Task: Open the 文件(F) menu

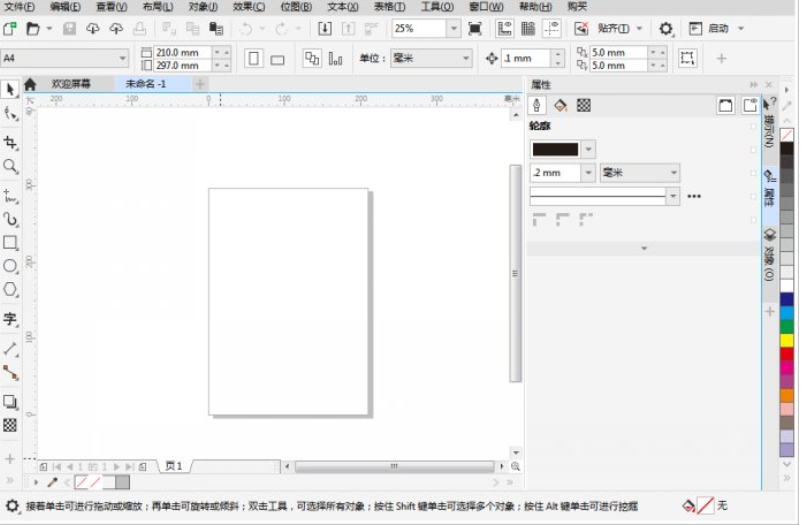Action: point(19,7)
